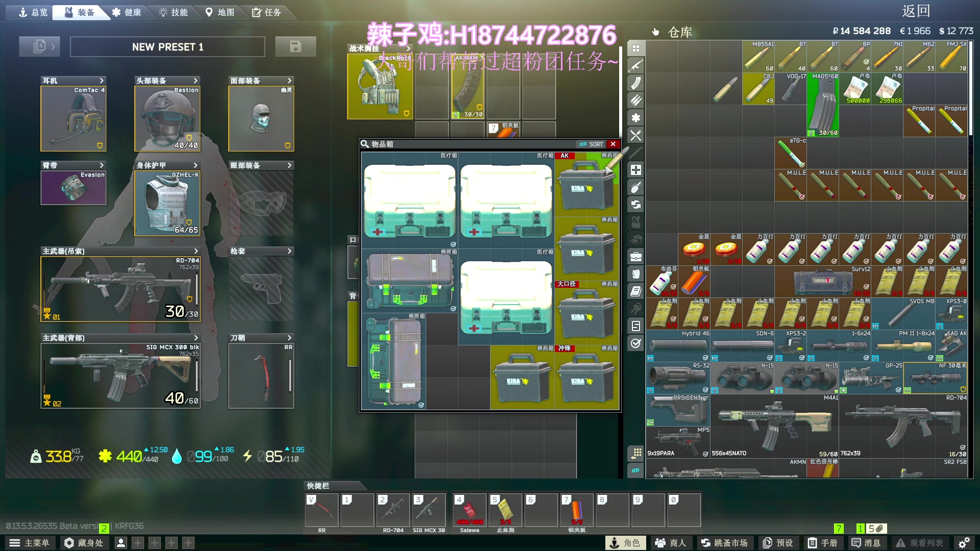Filter the stash by asterisk medical icon
This screenshot has width=980, height=551.
coord(635,118)
